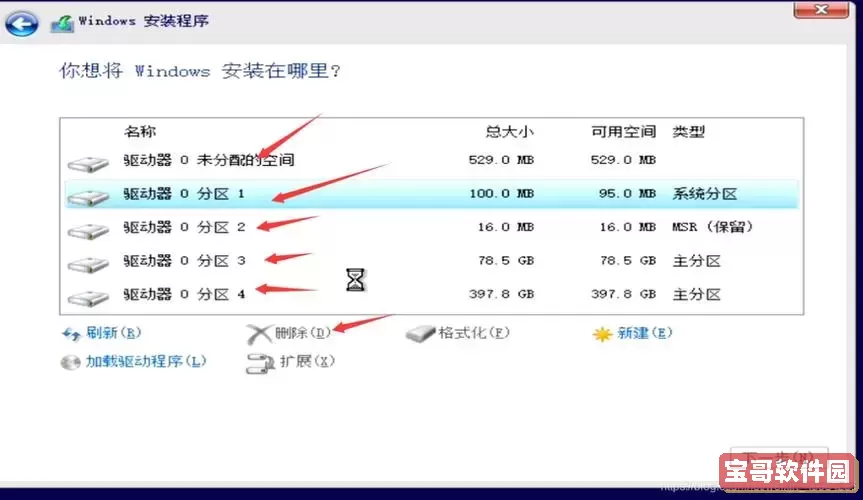Click the 总大小 column header

pyautogui.click(x=509, y=132)
